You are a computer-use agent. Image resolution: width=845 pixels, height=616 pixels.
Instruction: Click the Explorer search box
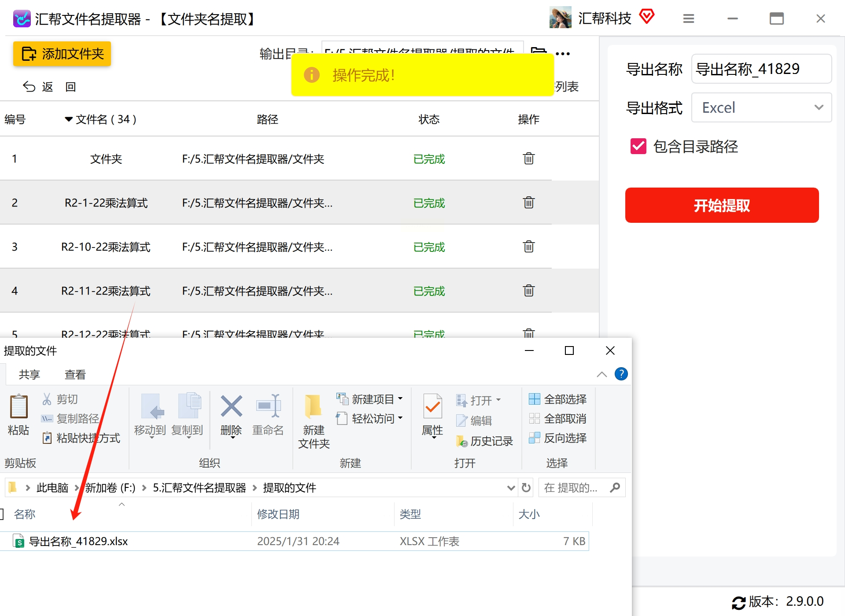pos(582,488)
